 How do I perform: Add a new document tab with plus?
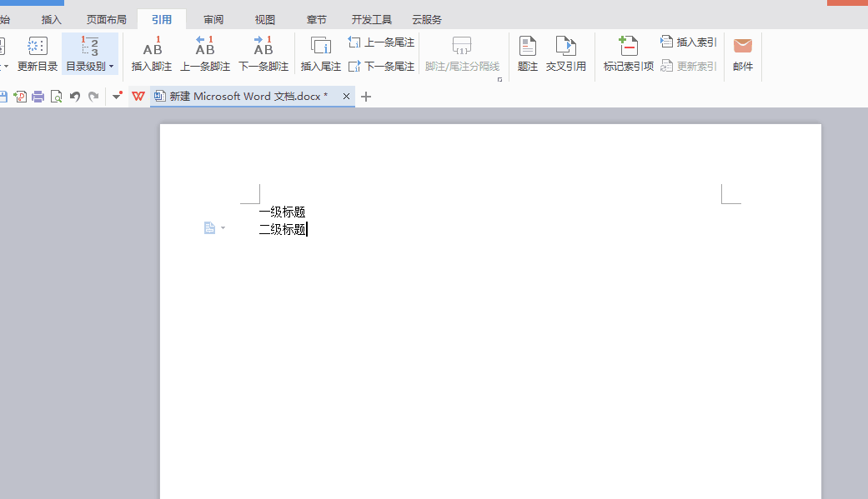tap(366, 97)
